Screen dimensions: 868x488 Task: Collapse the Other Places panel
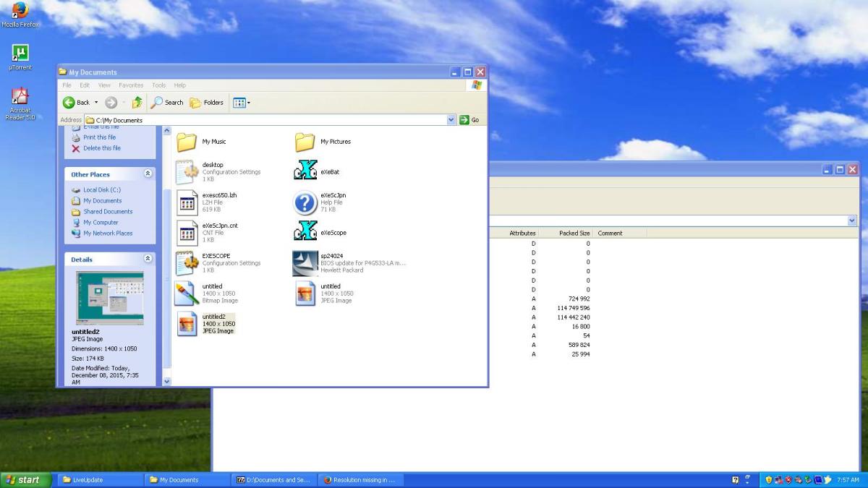pyautogui.click(x=148, y=174)
